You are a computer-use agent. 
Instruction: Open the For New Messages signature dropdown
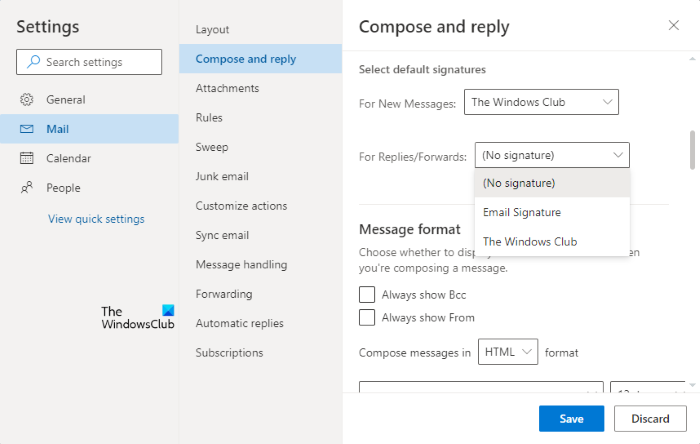541,102
